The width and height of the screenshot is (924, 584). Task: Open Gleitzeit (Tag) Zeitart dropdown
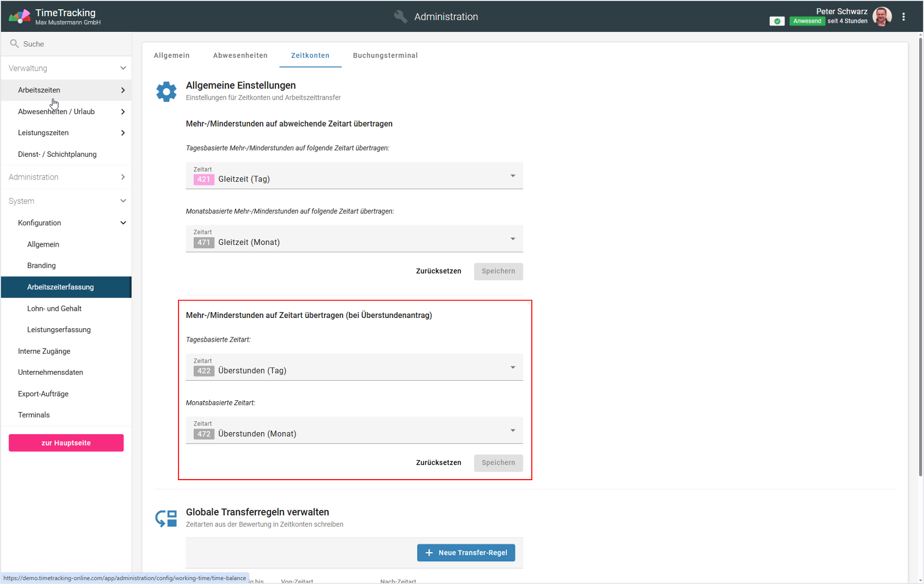354,176
